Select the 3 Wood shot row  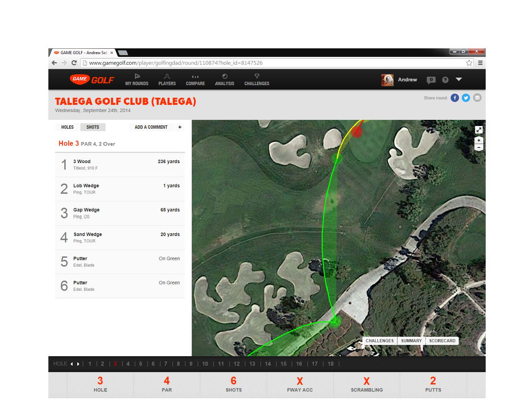120,165
